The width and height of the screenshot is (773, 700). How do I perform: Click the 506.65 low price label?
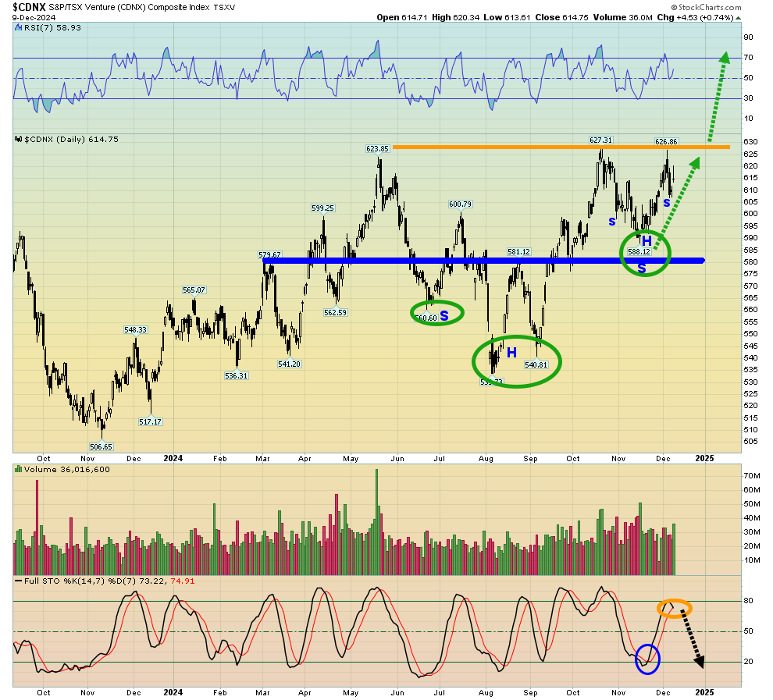coord(102,446)
